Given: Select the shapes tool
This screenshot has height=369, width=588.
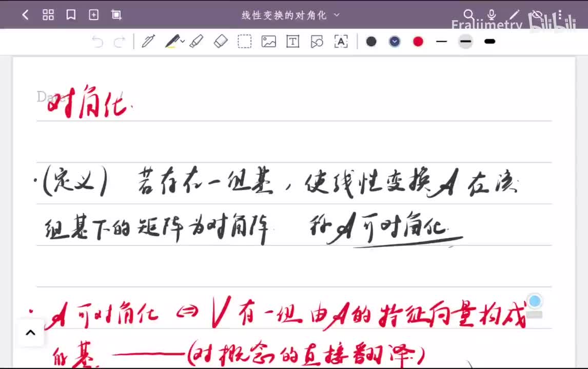Looking at the screenshot, I should [x=317, y=41].
